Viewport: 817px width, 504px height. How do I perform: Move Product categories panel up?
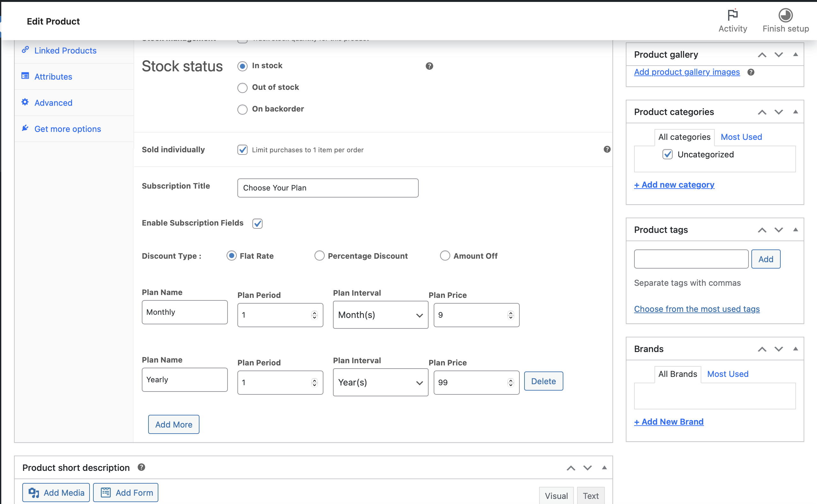click(x=762, y=112)
